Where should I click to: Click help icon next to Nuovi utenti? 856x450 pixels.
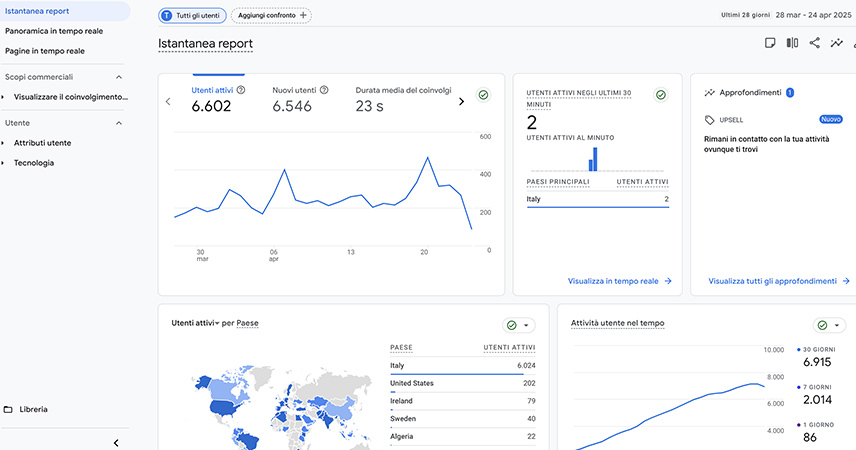(x=324, y=90)
